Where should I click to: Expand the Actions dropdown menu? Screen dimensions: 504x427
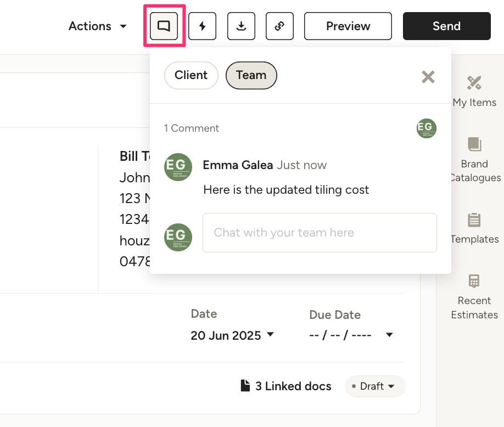(x=98, y=26)
